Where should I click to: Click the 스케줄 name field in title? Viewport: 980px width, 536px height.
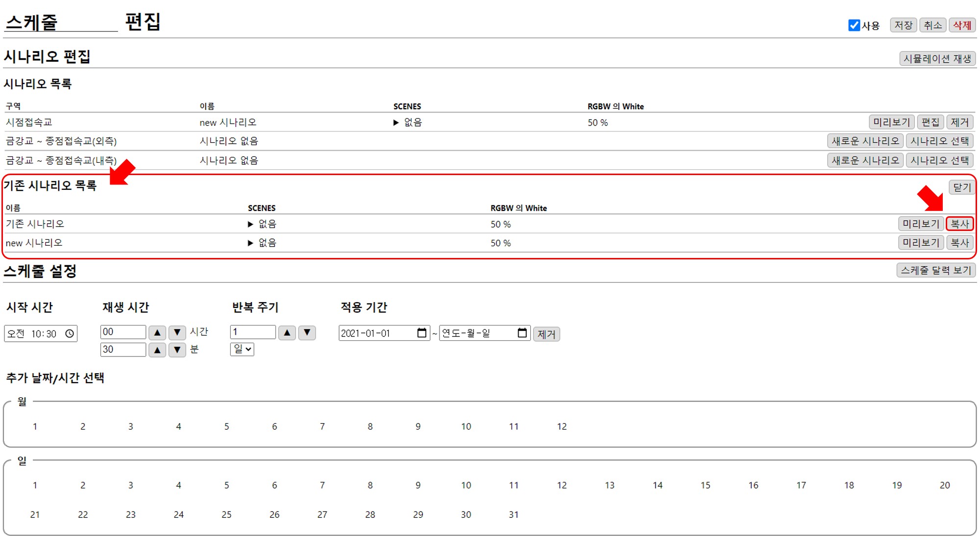point(61,23)
